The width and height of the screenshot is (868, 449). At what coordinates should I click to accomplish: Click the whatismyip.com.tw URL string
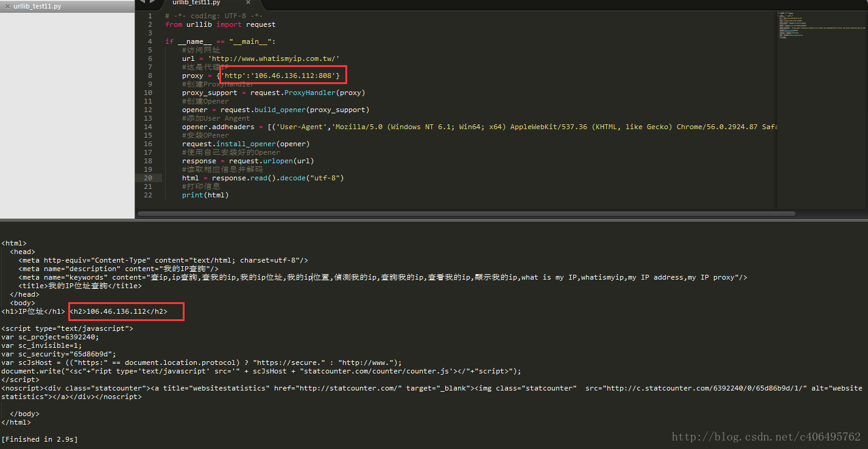tap(274, 58)
